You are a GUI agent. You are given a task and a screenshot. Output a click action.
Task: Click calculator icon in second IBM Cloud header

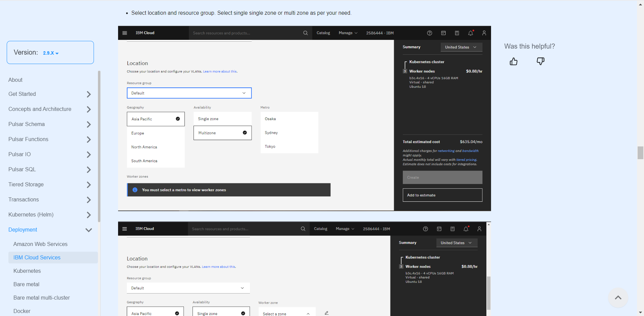click(452, 229)
